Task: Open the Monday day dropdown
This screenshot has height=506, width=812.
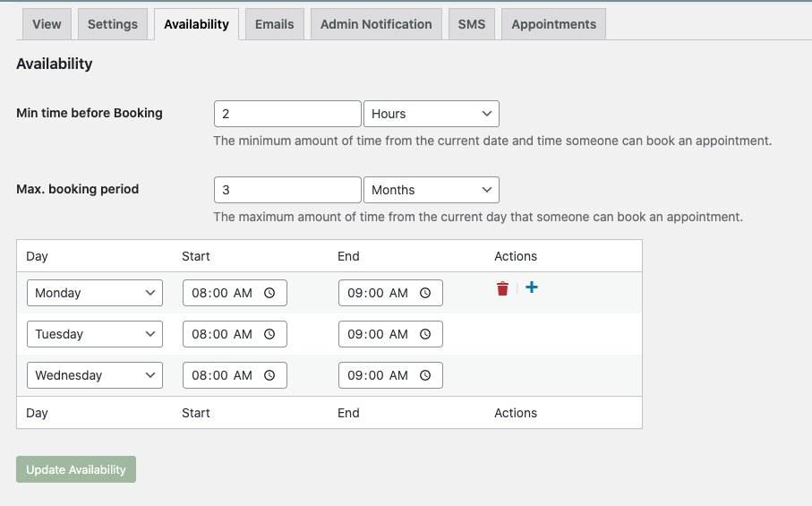Action: click(95, 293)
